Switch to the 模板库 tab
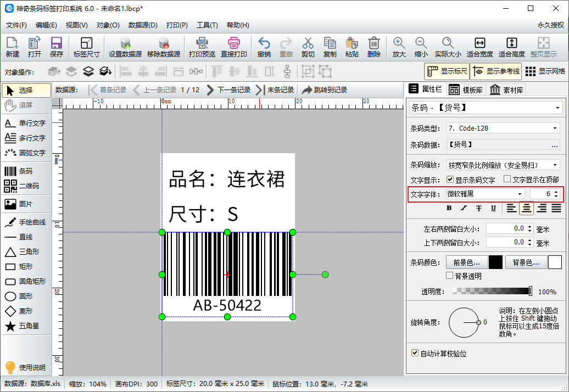The width and height of the screenshot is (569, 392). pyautogui.click(x=466, y=89)
